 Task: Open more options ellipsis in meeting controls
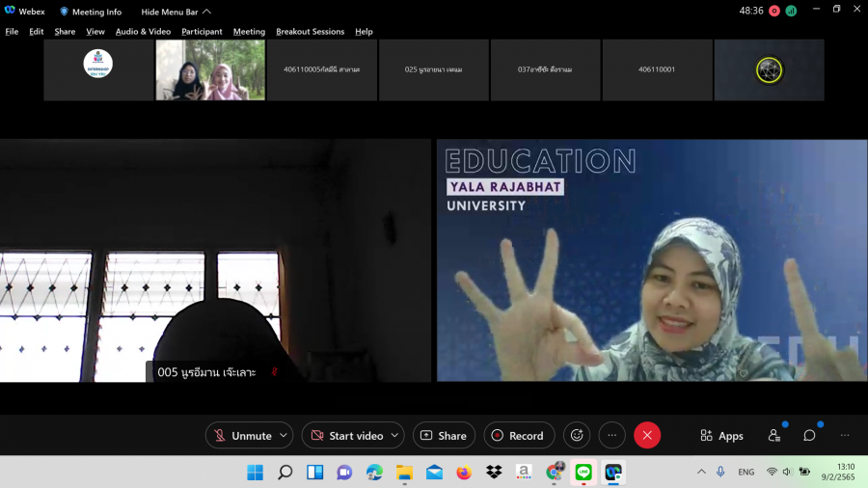[x=611, y=436]
